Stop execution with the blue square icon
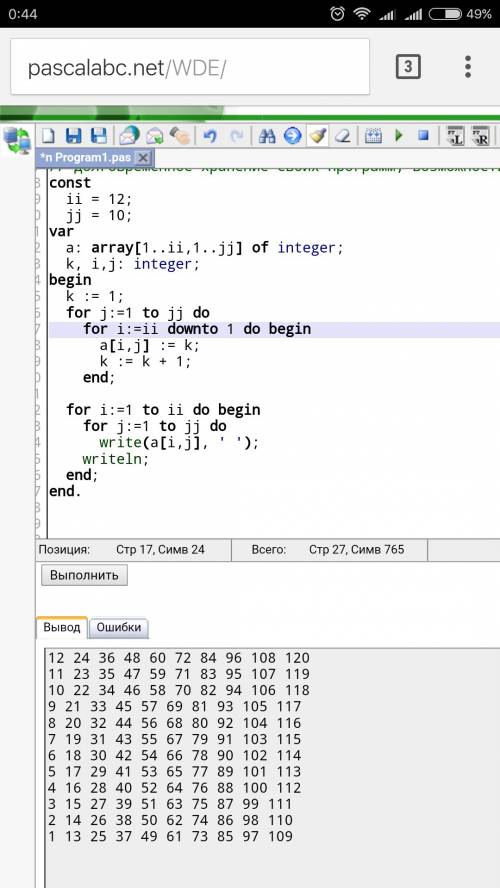 pos(423,136)
